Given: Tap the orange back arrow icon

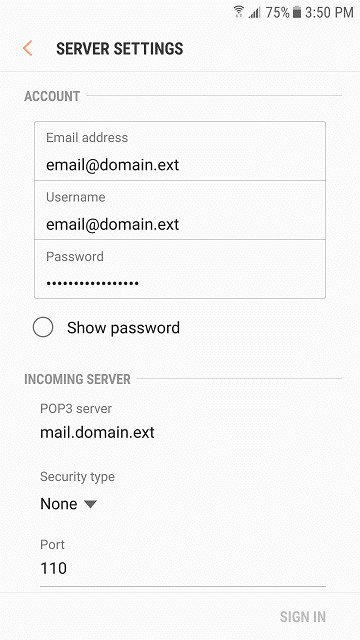Looking at the screenshot, I should (x=27, y=48).
